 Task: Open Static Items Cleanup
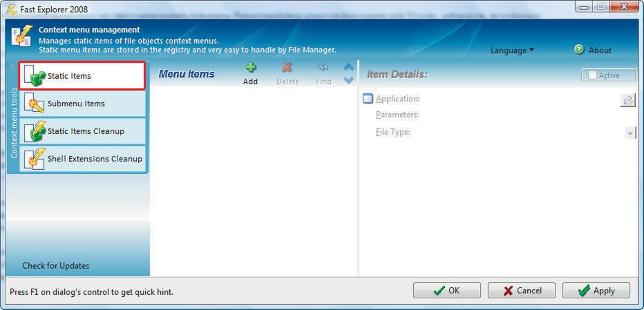point(82,131)
